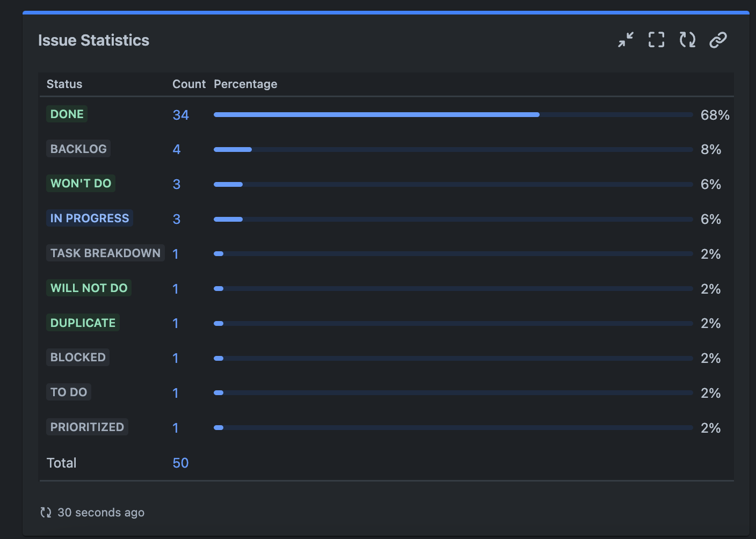Viewport: 756px width, 539px height.
Task: Click the BLOCKED status badge
Action: click(77, 357)
